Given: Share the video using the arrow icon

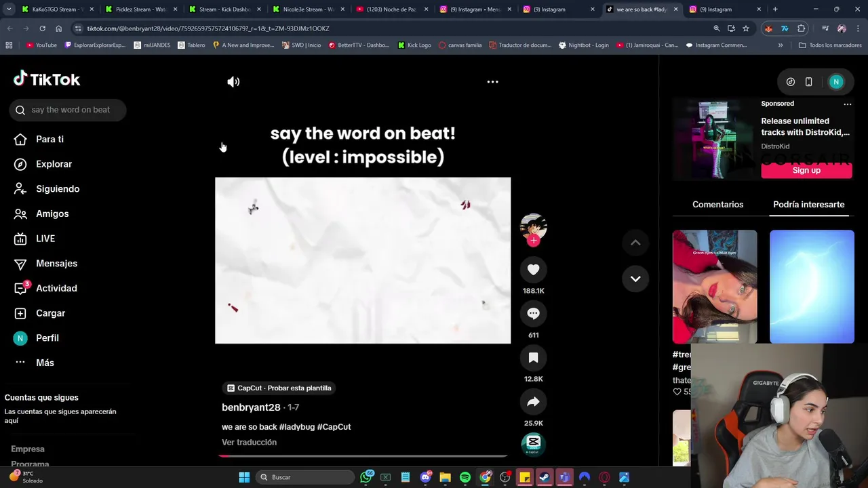Looking at the screenshot, I should tap(534, 402).
